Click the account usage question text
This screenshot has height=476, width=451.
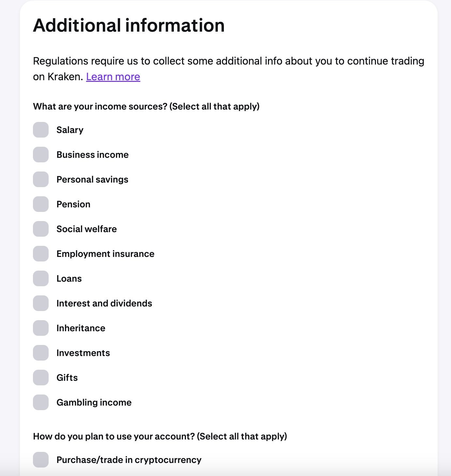[x=160, y=436]
